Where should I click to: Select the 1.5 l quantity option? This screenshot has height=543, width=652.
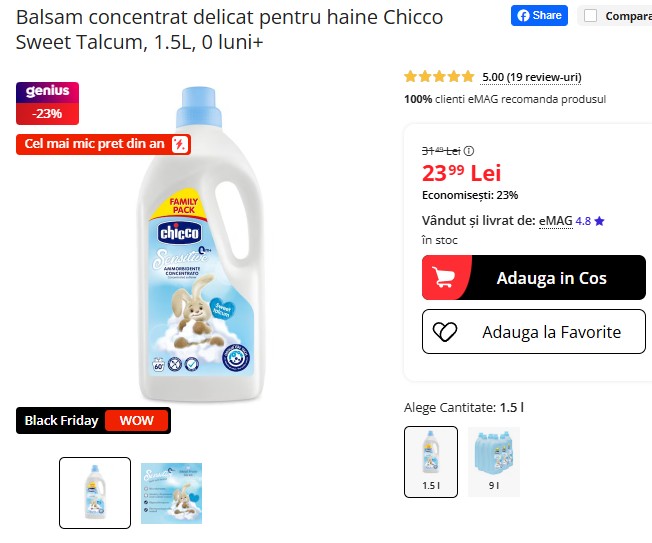(431, 462)
